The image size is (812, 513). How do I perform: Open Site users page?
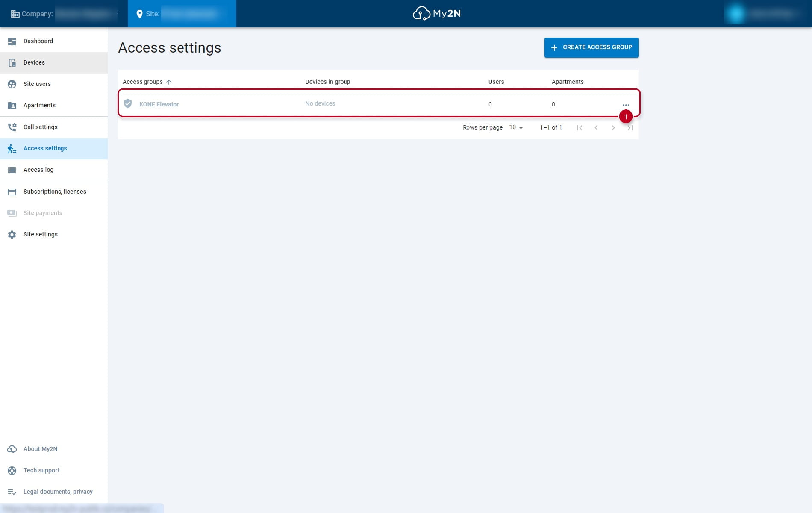(x=54, y=84)
